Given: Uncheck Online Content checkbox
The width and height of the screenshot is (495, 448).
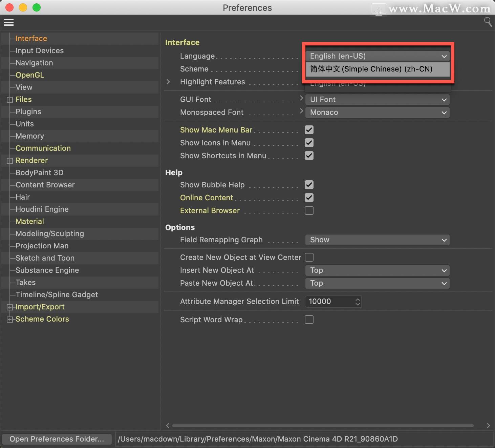Looking at the screenshot, I should coord(309,198).
